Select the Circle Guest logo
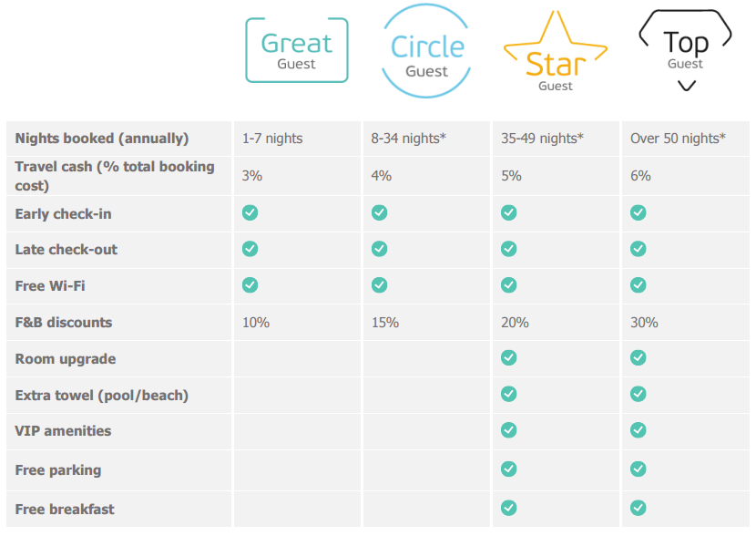This screenshot has width=756, height=536. tap(426, 51)
